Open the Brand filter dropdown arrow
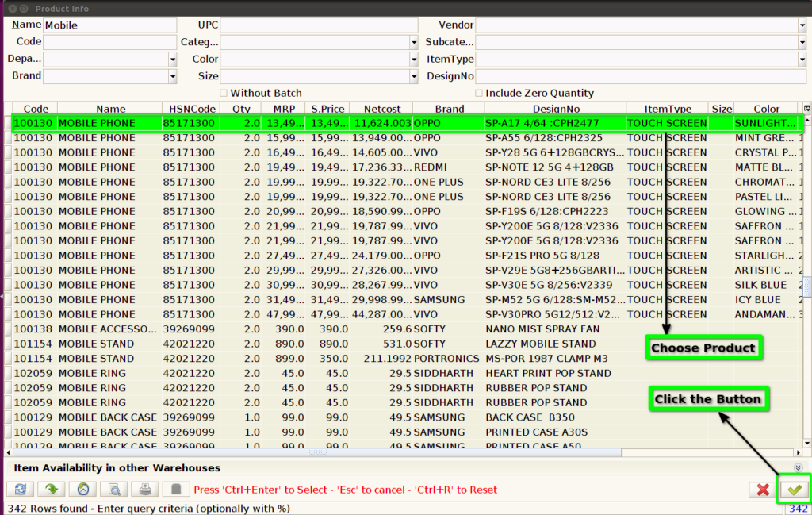The width and height of the screenshot is (812, 515). [x=172, y=76]
